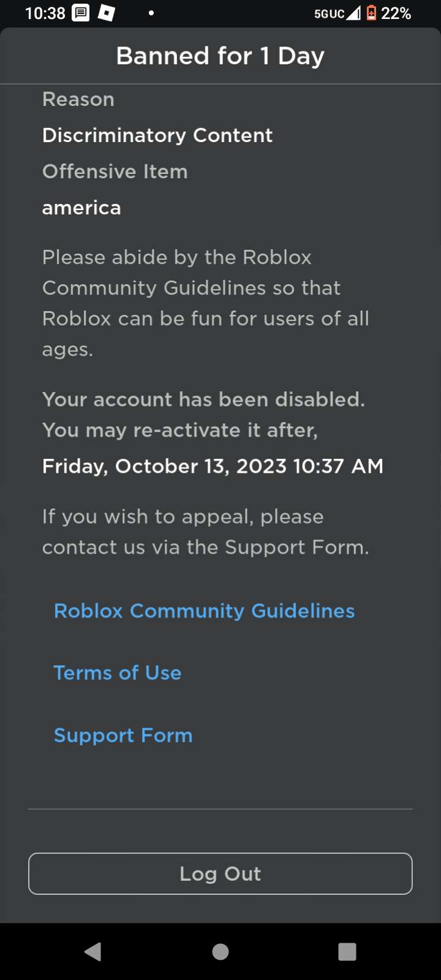Open the Roblox Community Guidelines link

click(x=204, y=611)
